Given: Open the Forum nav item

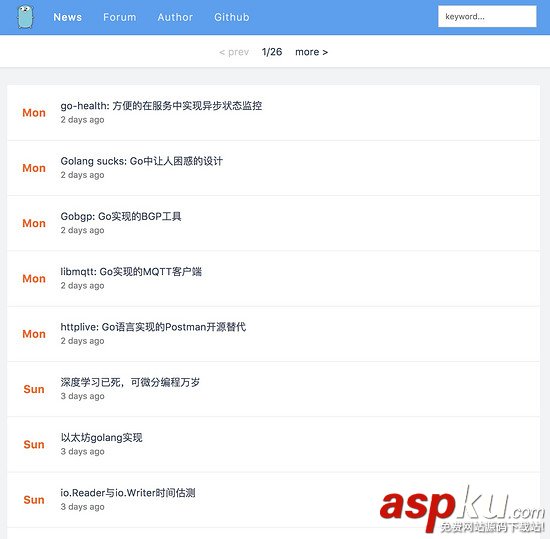Looking at the screenshot, I should click(x=119, y=17).
